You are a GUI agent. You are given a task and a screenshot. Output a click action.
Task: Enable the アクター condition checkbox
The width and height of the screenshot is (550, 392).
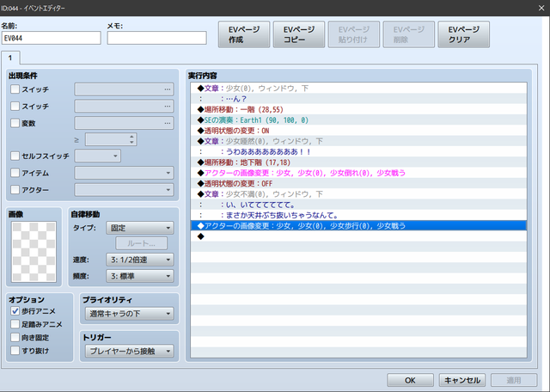[15, 190]
